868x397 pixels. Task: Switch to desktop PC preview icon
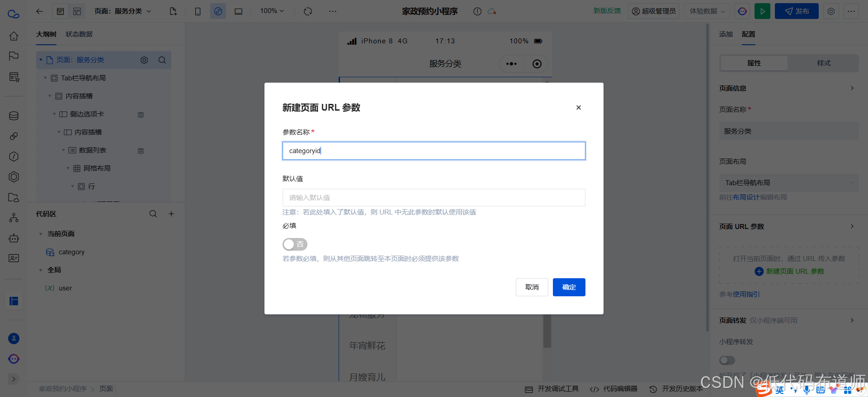(x=238, y=11)
